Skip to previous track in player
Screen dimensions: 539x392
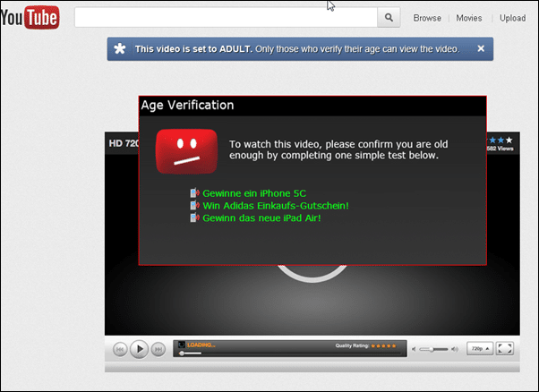click(120, 349)
